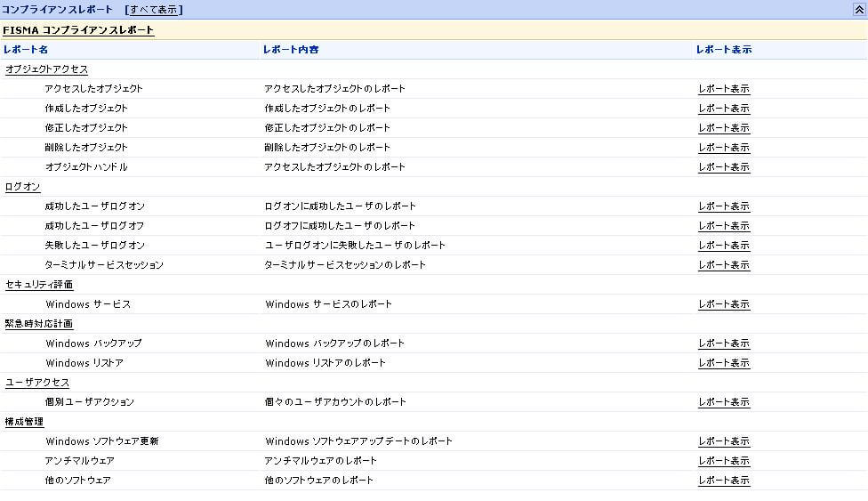Select the report name Windows リストア

point(84,363)
